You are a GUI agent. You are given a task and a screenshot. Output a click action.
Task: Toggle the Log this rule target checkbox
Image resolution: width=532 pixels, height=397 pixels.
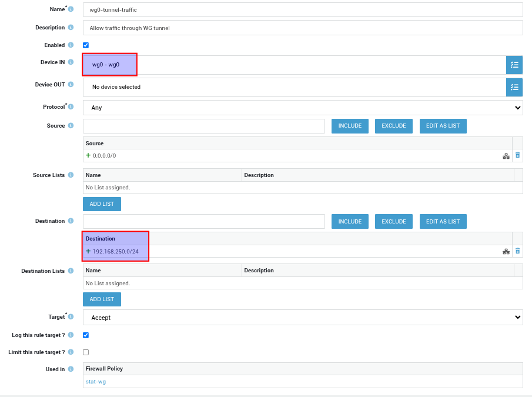click(86, 335)
